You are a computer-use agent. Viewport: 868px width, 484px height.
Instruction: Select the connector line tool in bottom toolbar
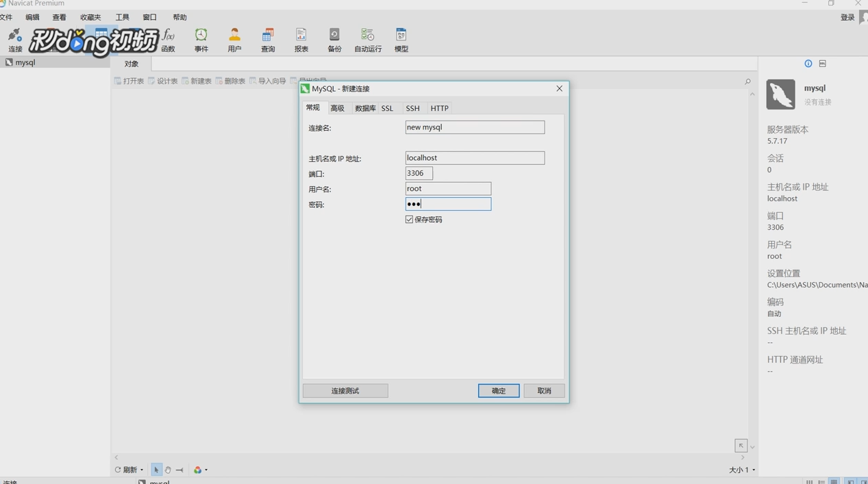[179, 470]
